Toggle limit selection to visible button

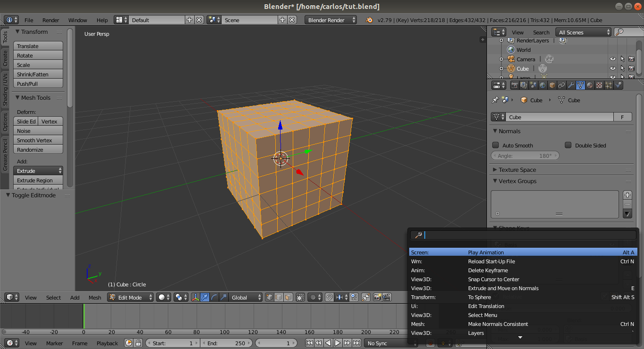tap(300, 297)
